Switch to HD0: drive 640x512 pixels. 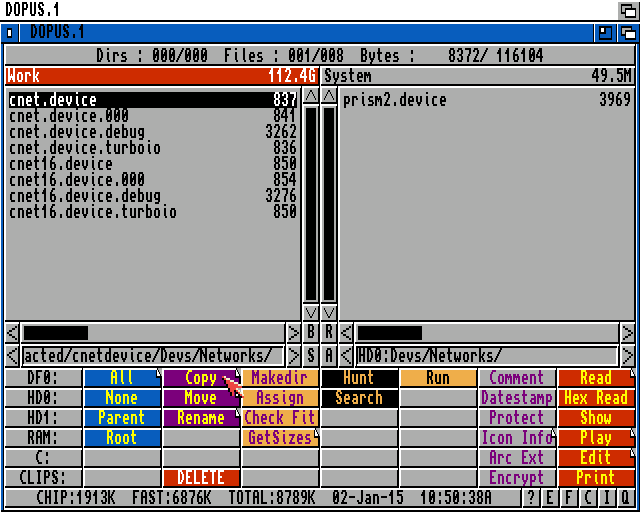pyautogui.click(x=43, y=398)
